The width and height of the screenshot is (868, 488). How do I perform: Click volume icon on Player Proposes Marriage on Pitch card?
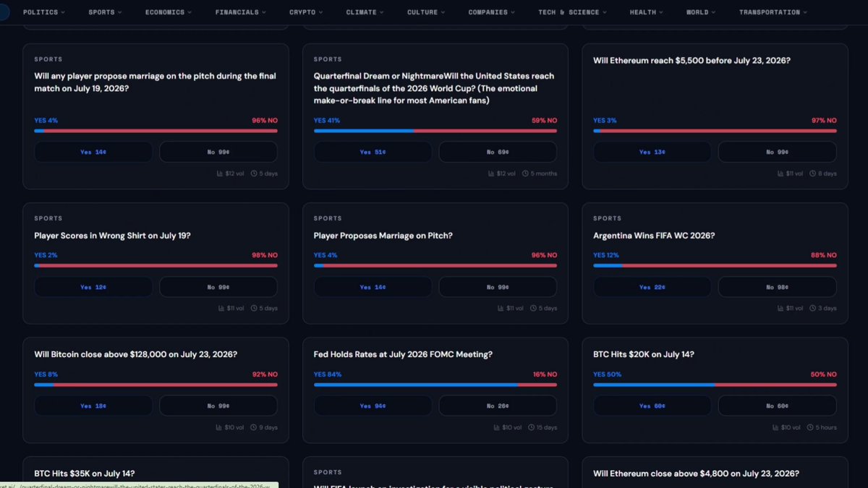501,309
